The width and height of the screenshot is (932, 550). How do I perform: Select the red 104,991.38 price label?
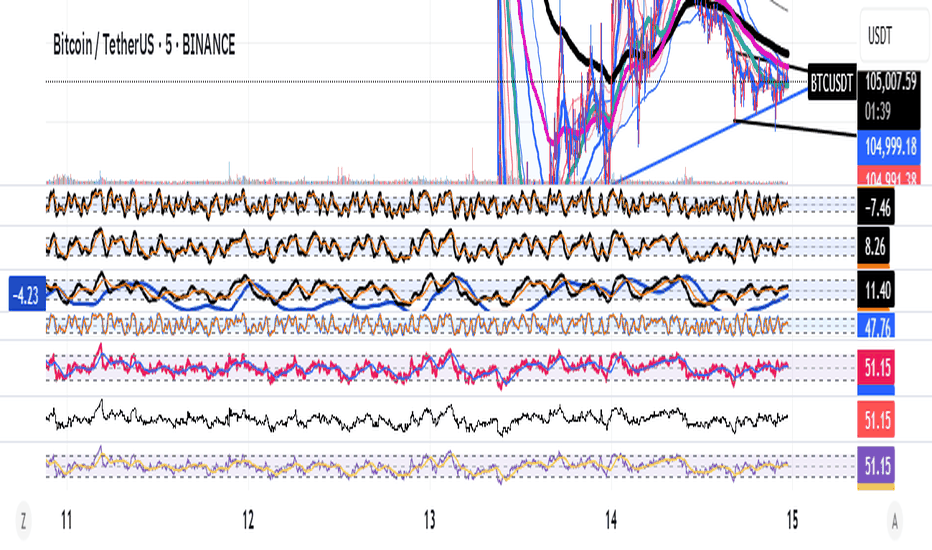click(889, 177)
